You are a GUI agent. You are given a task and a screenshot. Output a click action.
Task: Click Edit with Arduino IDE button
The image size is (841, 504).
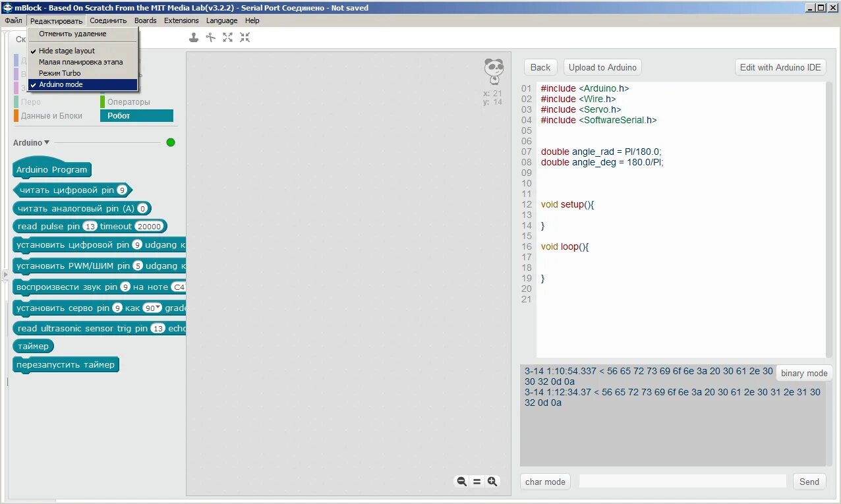coord(780,67)
